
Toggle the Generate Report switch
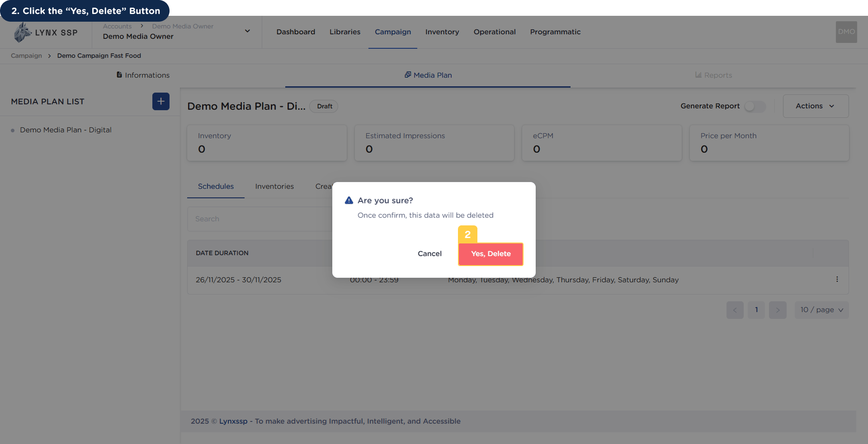pyautogui.click(x=755, y=106)
